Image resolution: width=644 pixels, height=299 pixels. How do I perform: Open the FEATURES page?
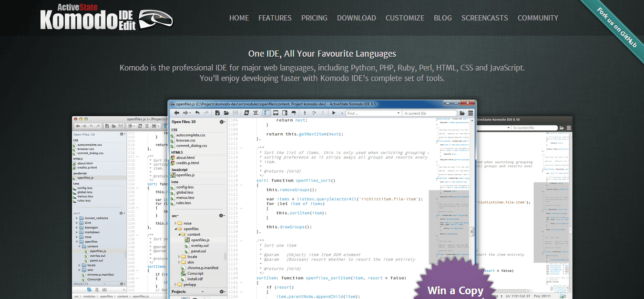click(275, 18)
